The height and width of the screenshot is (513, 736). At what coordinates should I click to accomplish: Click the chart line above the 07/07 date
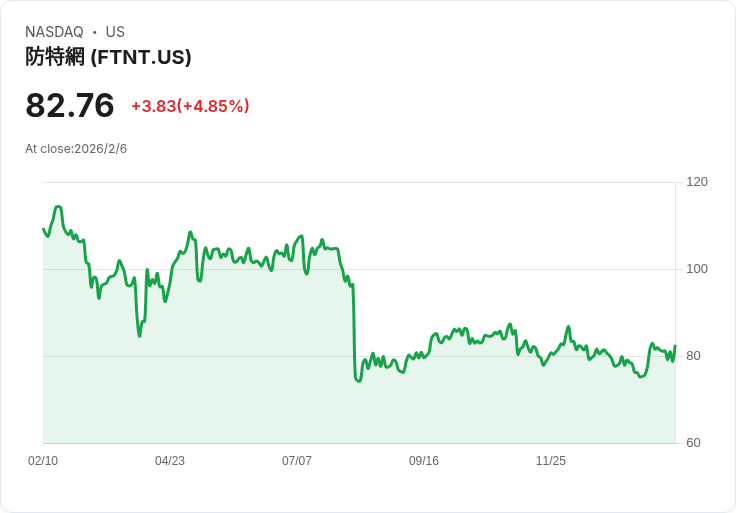pyautogui.click(x=297, y=240)
